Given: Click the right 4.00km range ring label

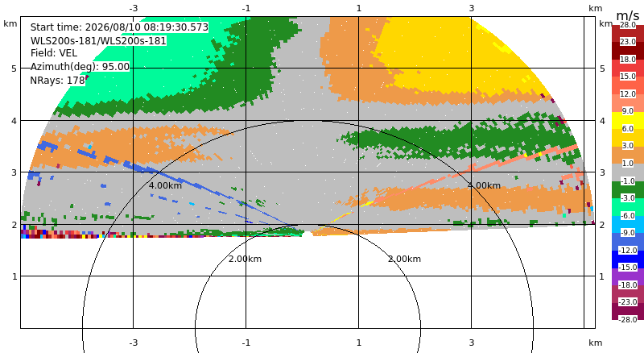Looking at the screenshot, I should point(485,185).
